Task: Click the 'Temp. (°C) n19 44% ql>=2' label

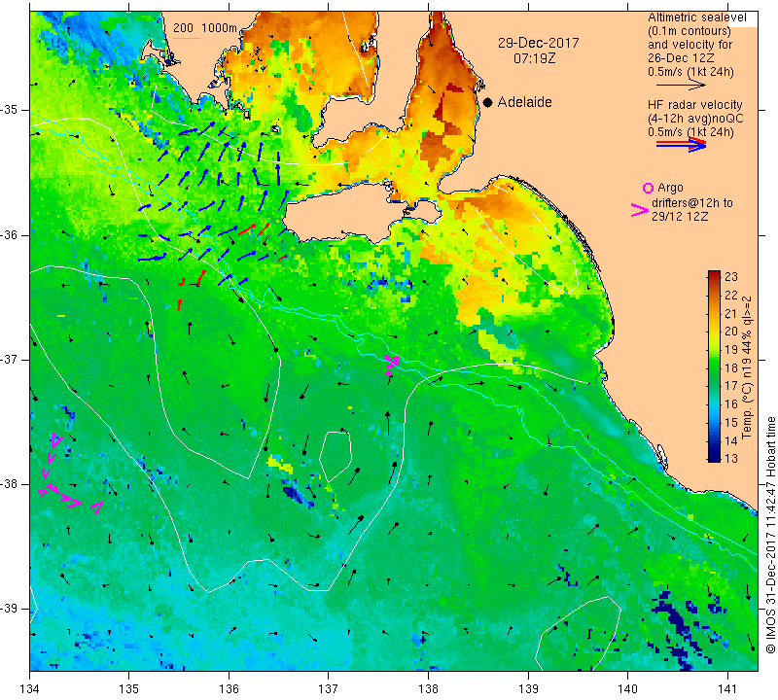Action: pos(746,367)
